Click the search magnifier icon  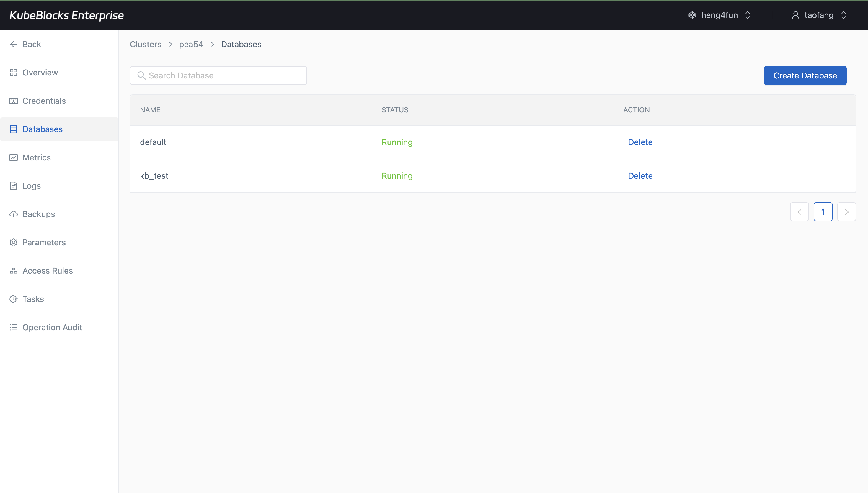pyautogui.click(x=142, y=75)
